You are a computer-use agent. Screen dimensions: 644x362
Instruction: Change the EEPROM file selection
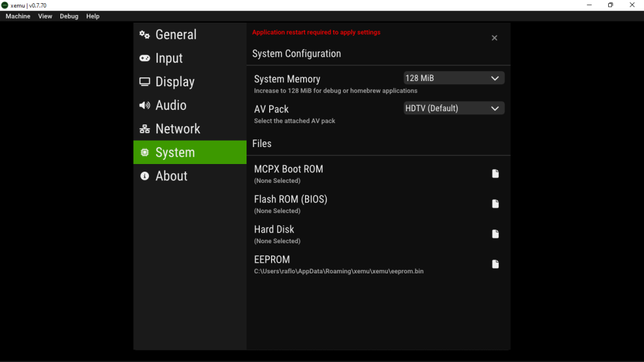[495, 263]
